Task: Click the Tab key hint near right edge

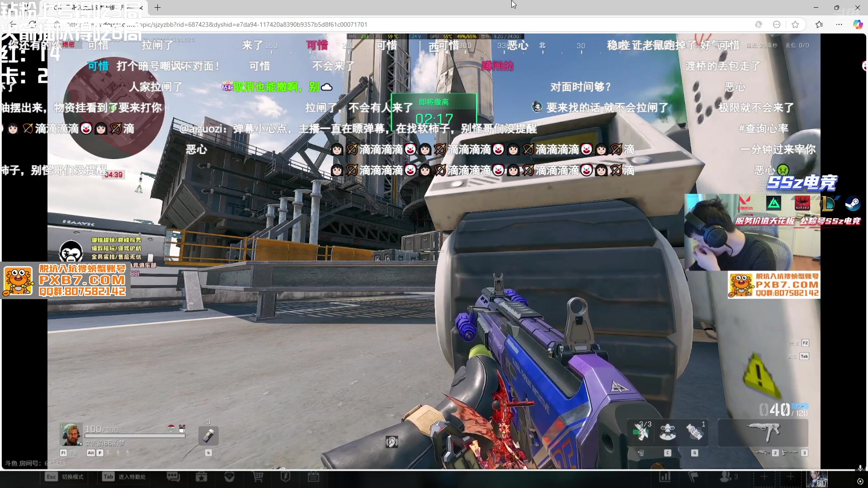Action: tap(804, 357)
